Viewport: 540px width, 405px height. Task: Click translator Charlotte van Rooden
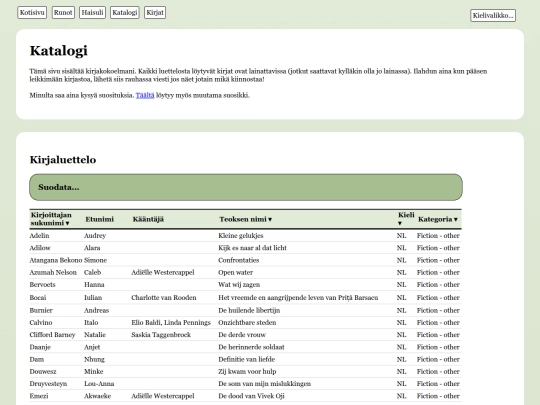(164, 298)
